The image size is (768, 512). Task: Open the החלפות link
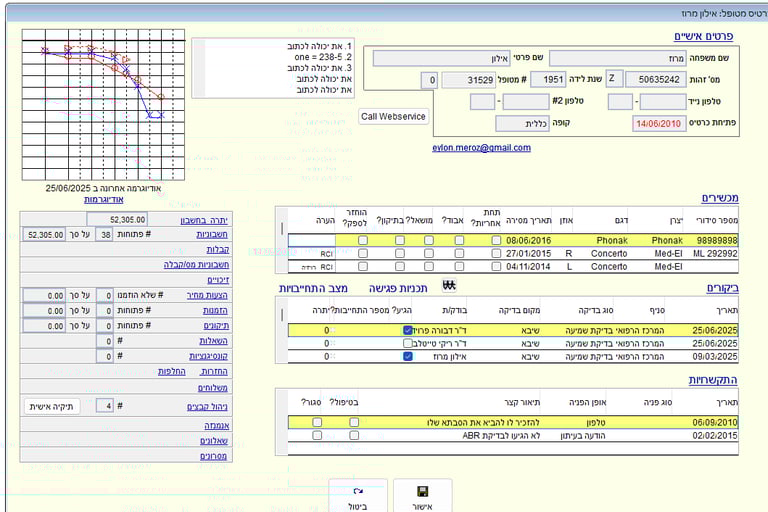click(x=171, y=371)
